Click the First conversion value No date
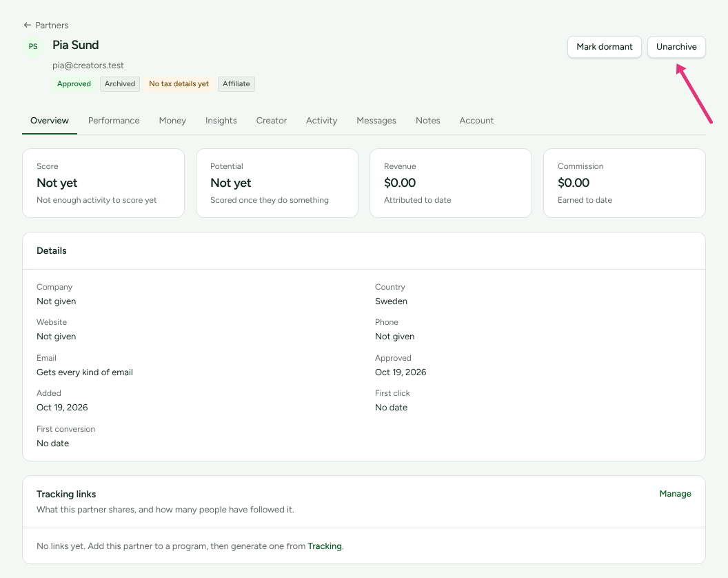The image size is (728, 578). (x=53, y=444)
